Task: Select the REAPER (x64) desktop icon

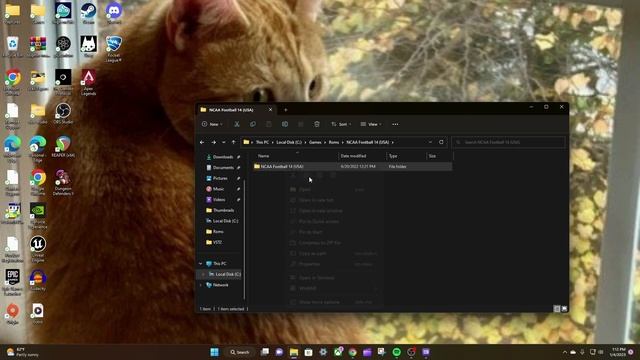Action: (63, 147)
